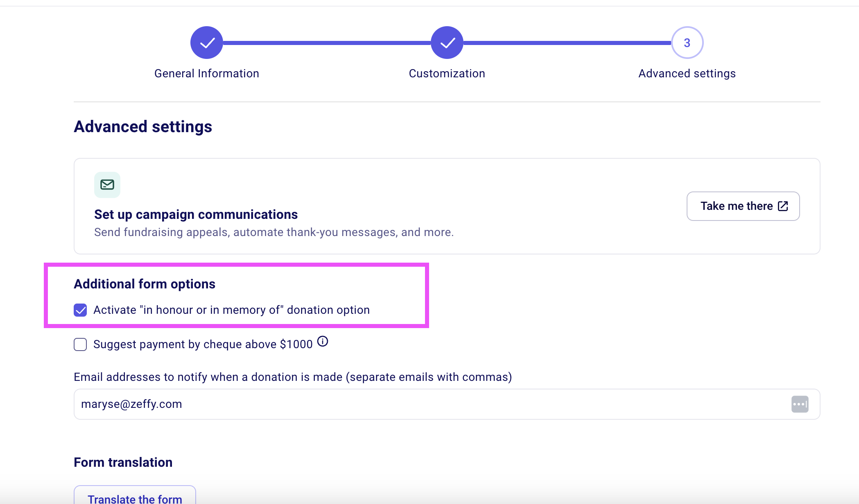Click info icon next to cheque option
859x504 pixels.
point(323,341)
